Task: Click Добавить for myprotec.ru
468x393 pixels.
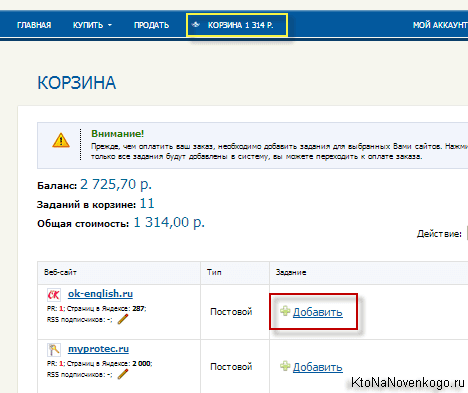Action: click(x=317, y=367)
